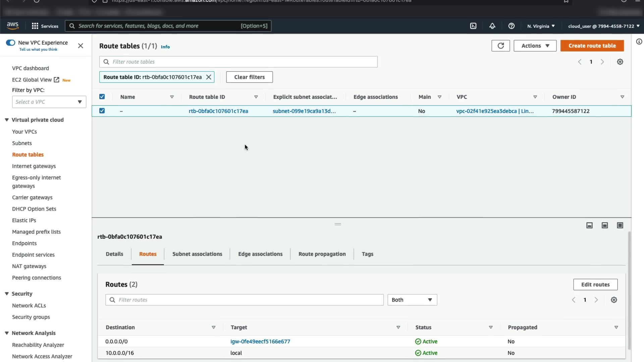The height and width of the screenshot is (362, 644).
Task: Switch to the Subnet associations tab
Action: tap(197, 254)
